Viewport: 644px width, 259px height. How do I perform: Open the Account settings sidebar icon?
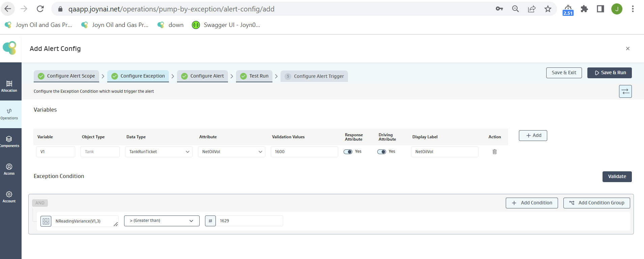coord(9,197)
